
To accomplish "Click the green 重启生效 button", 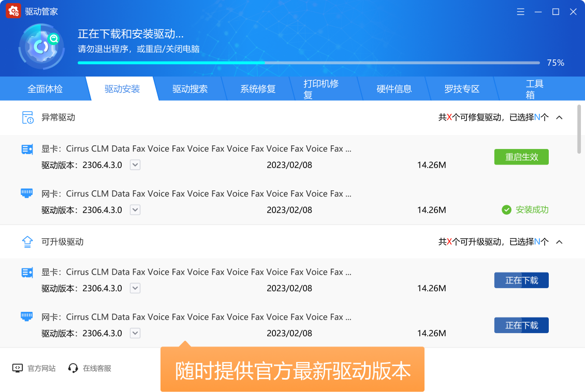I will [521, 157].
